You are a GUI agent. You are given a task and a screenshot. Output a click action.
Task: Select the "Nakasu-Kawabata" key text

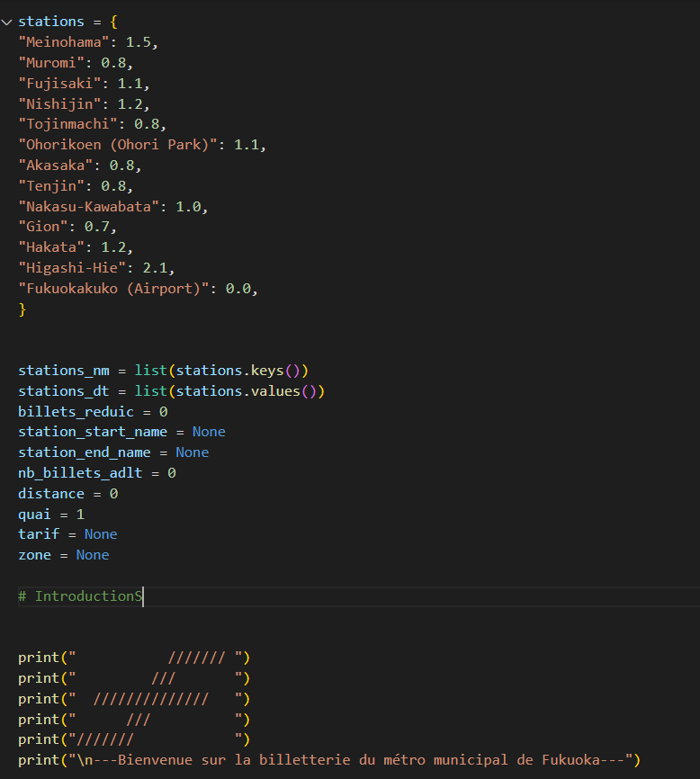[88, 206]
